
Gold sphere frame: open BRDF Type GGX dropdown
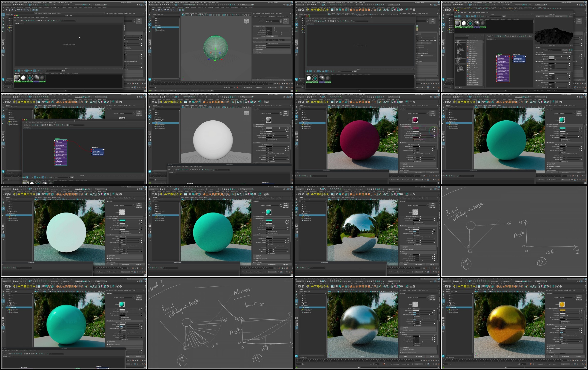pos(563,327)
